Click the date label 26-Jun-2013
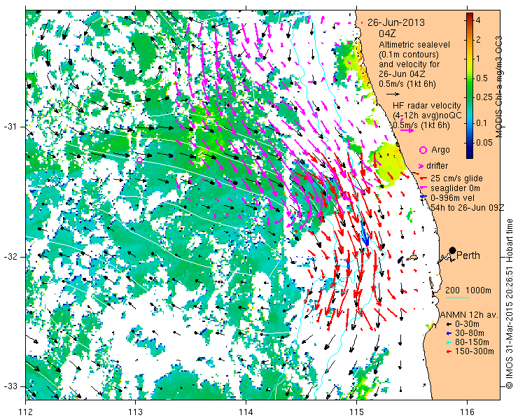 click(x=396, y=23)
